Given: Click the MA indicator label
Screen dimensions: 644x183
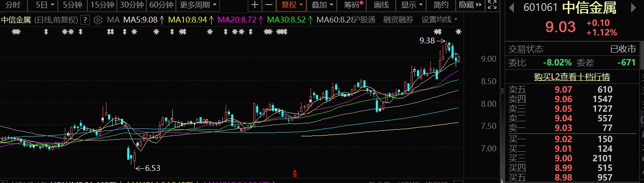Looking at the screenshot, I should [113, 20].
